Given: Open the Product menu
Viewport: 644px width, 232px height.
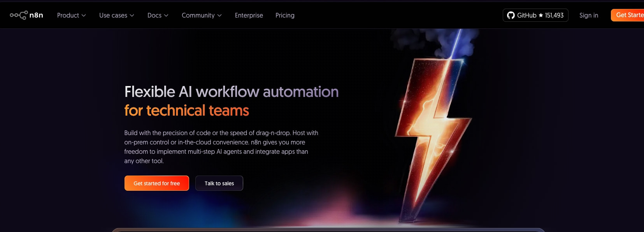Looking at the screenshot, I should coord(71,15).
